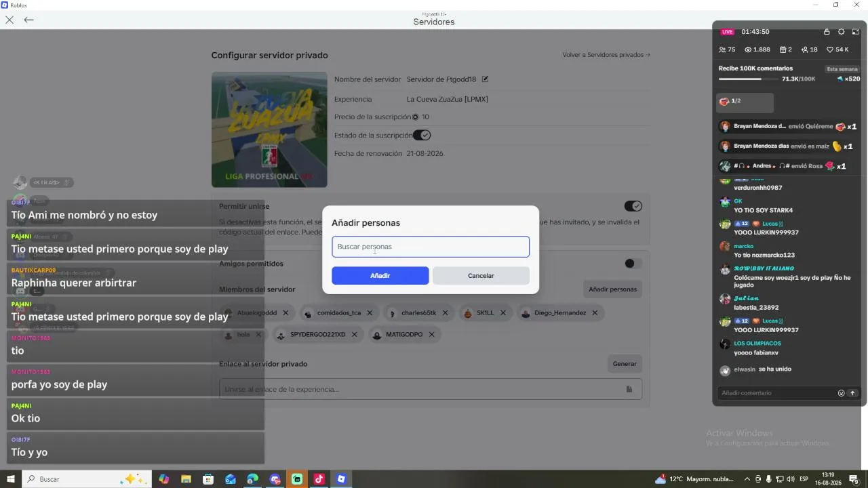
Task: Remove MATIGODPO from server members
Action: 431,335
